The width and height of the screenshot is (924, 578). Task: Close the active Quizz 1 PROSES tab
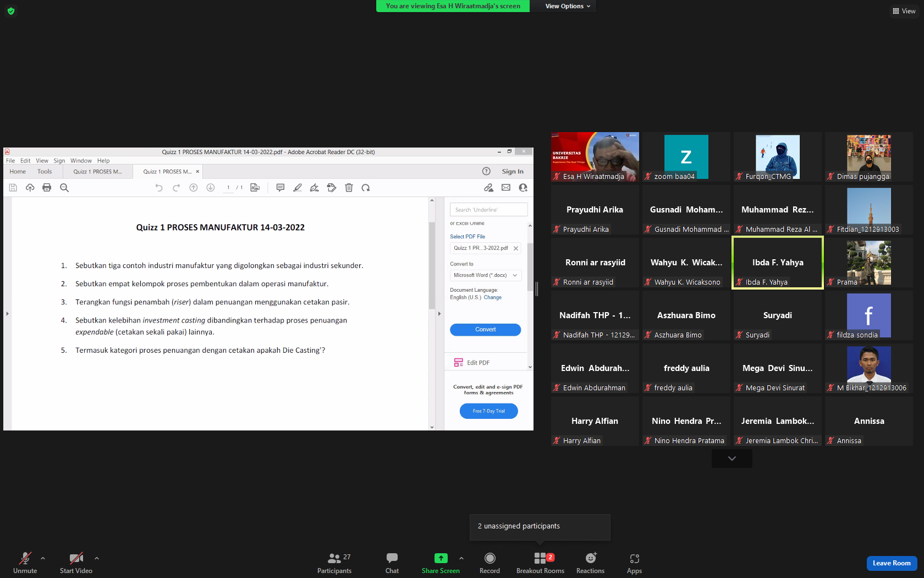coord(197,171)
